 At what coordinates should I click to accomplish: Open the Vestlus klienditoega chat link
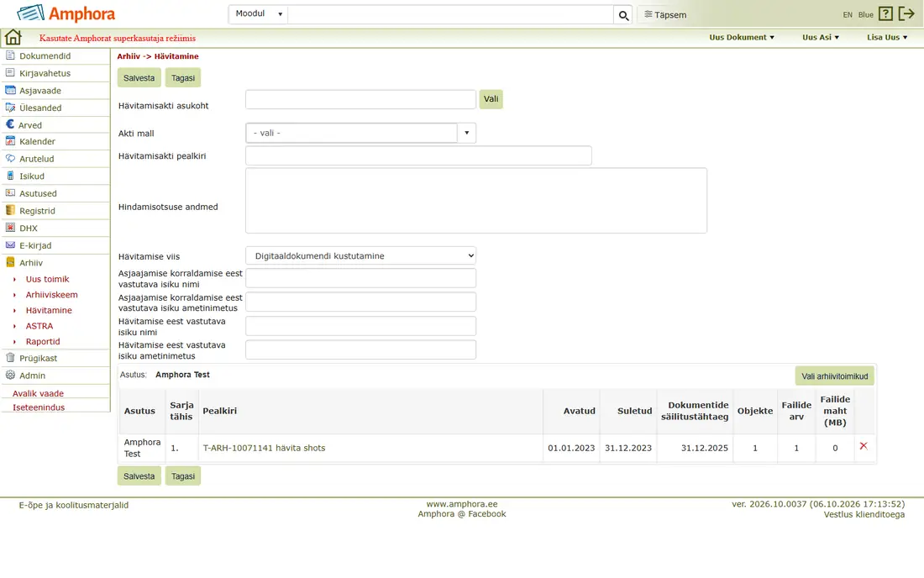click(864, 514)
